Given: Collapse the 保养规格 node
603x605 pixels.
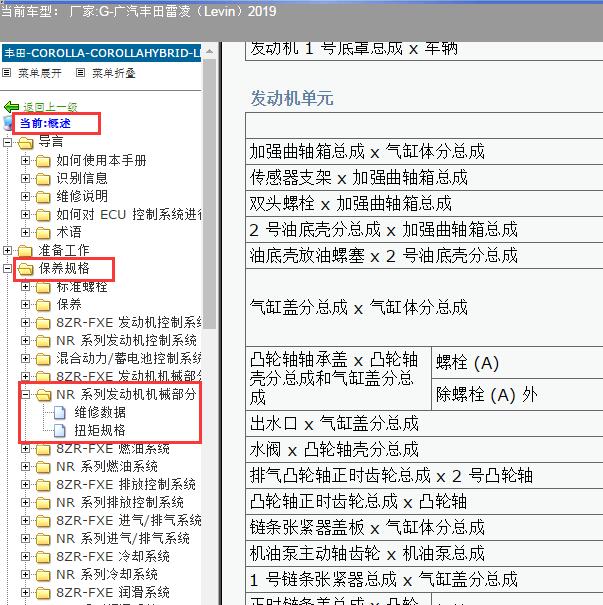Looking at the screenshot, I should pos(7,268).
